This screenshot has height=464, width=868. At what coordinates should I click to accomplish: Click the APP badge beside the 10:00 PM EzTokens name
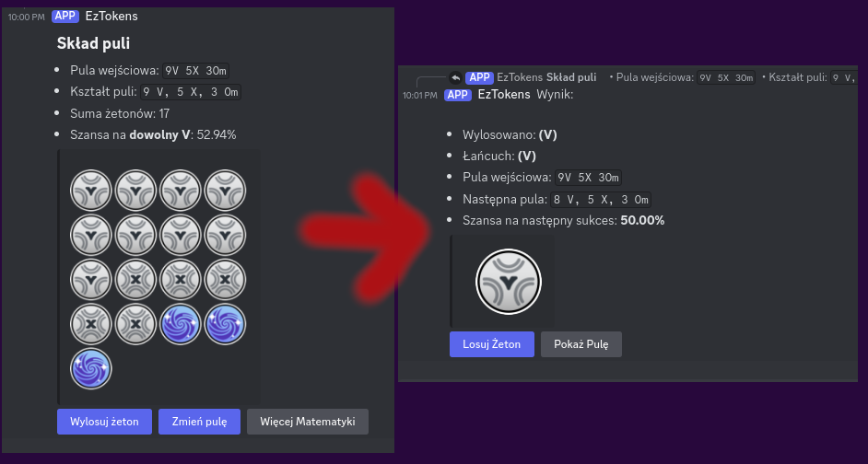pos(65,16)
